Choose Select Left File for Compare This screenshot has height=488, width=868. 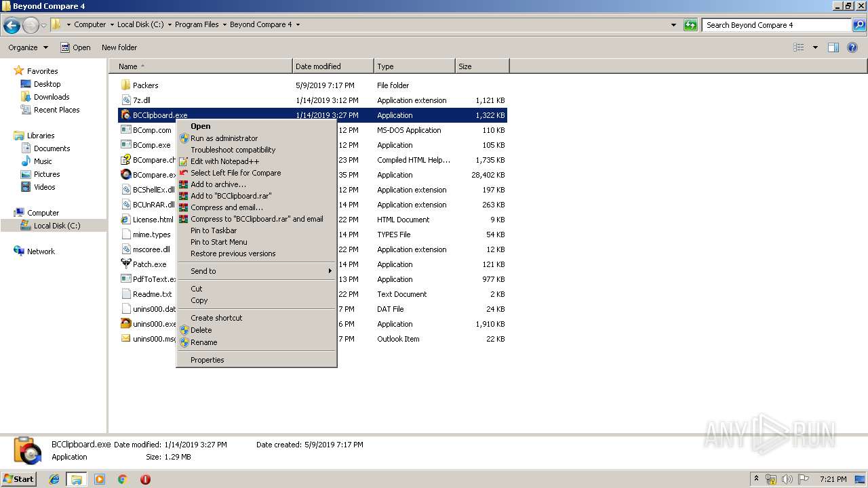click(256, 173)
